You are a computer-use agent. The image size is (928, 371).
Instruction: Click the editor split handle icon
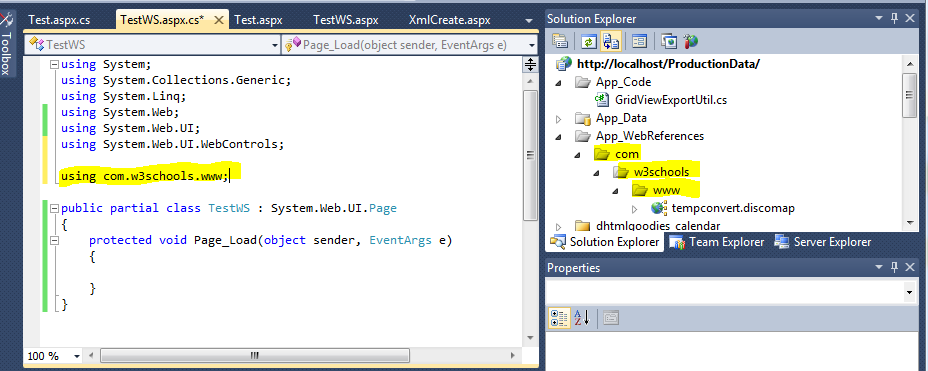tap(531, 64)
